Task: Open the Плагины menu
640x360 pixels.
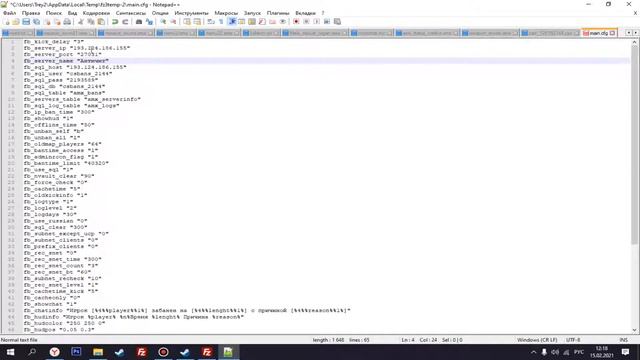Action: click(x=278, y=13)
